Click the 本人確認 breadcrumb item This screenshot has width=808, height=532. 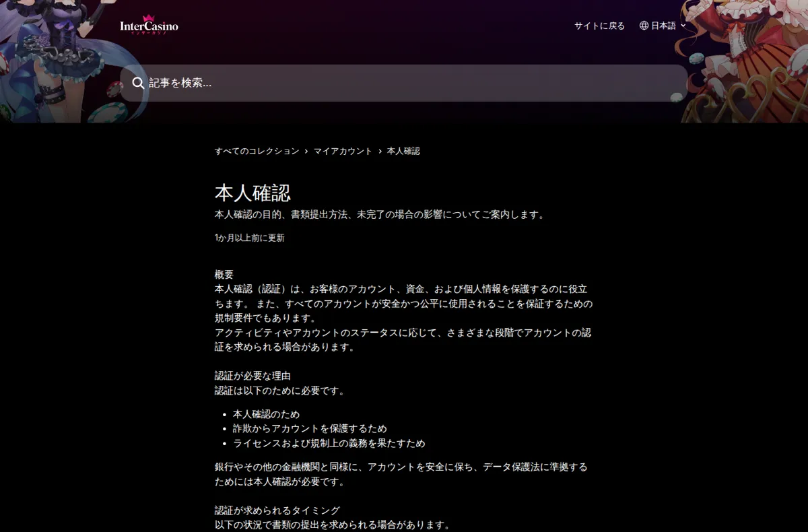point(403,151)
